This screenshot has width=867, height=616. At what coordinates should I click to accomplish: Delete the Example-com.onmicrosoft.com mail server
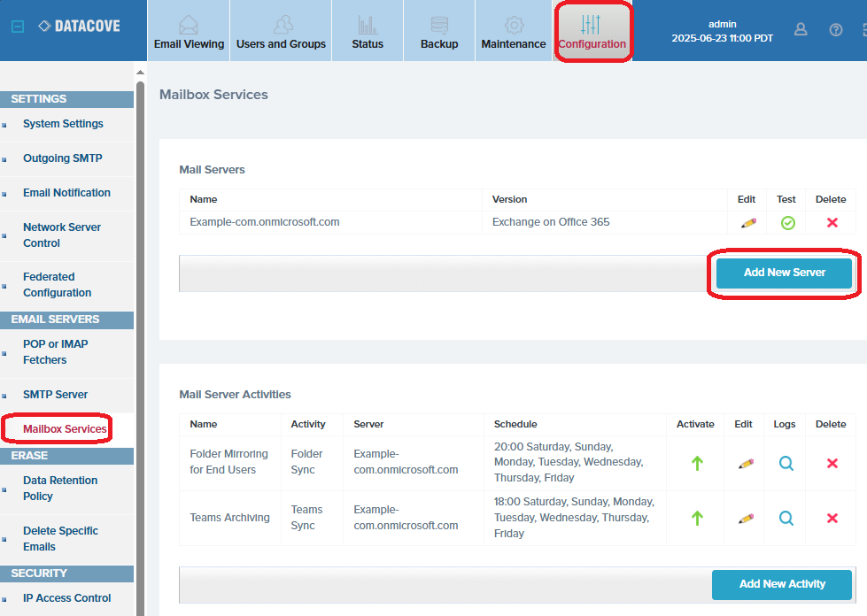[832, 223]
